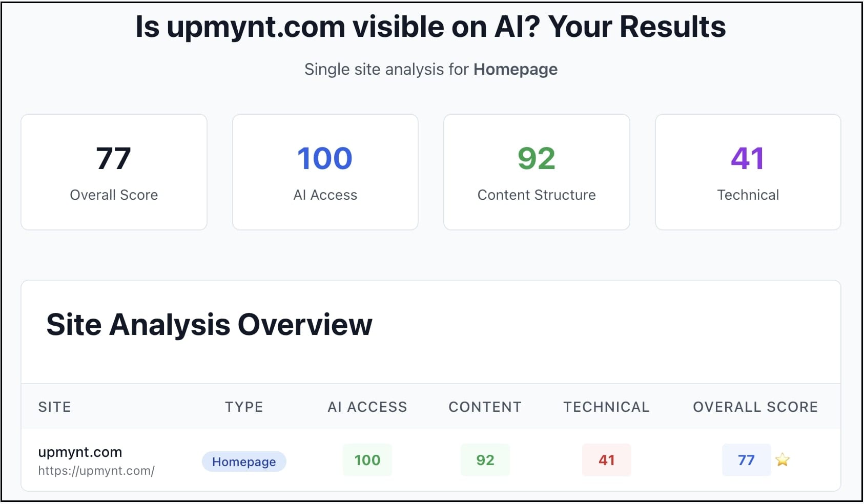
Task: Select the AI Access summary card
Action: (325, 172)
